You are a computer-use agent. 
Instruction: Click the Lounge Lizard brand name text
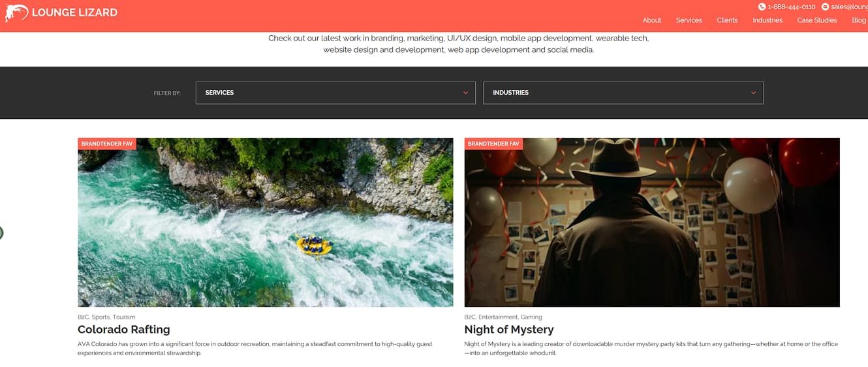pyautogui.click(x=74, y=12)
